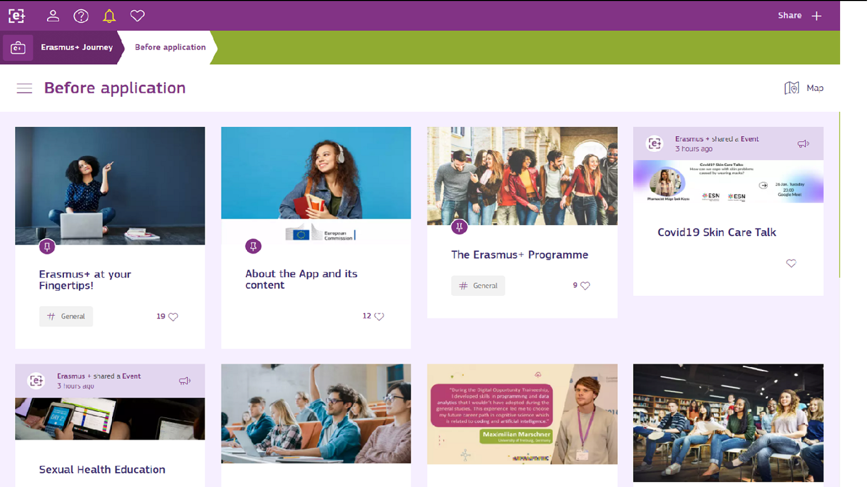
Task: Like the Erasmus+ at your Fingertips card
Action: point(173,316)
